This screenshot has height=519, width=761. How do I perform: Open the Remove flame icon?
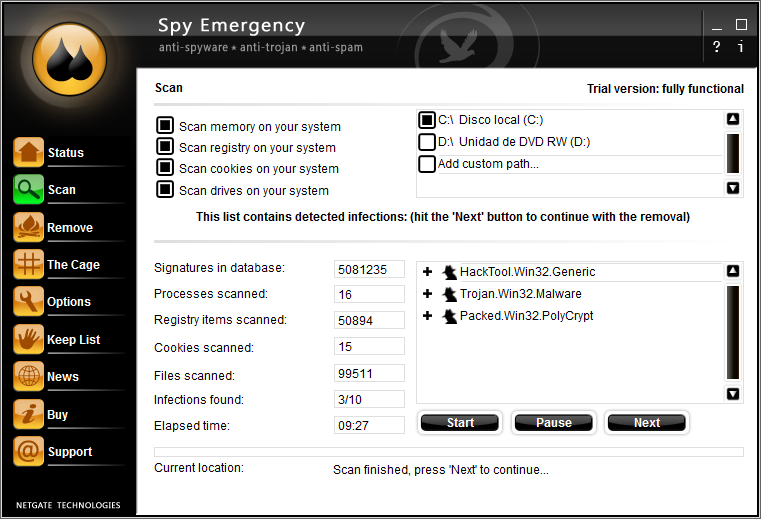[x=28, y=227]
